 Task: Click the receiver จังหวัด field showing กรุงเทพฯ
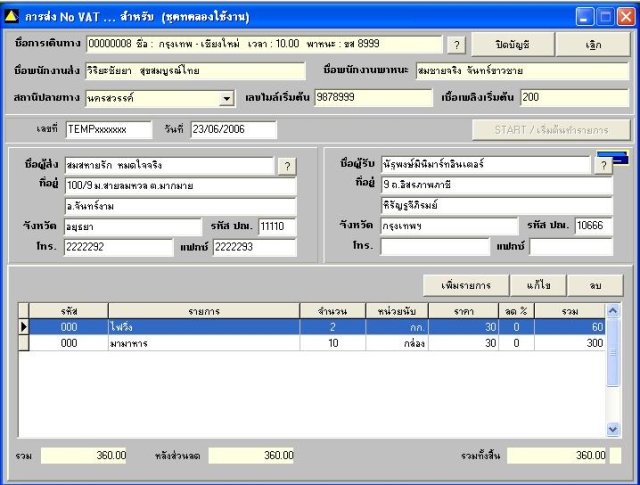coord(449,226)
